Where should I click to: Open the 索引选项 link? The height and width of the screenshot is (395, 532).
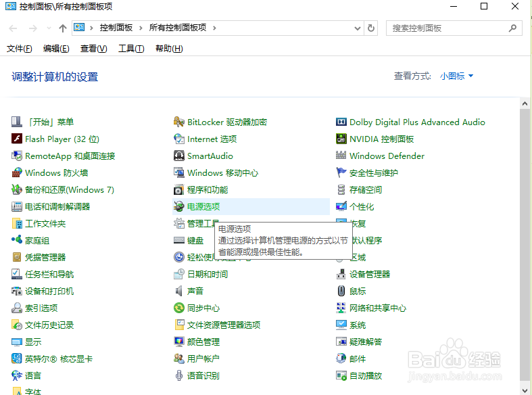(41, 308)
